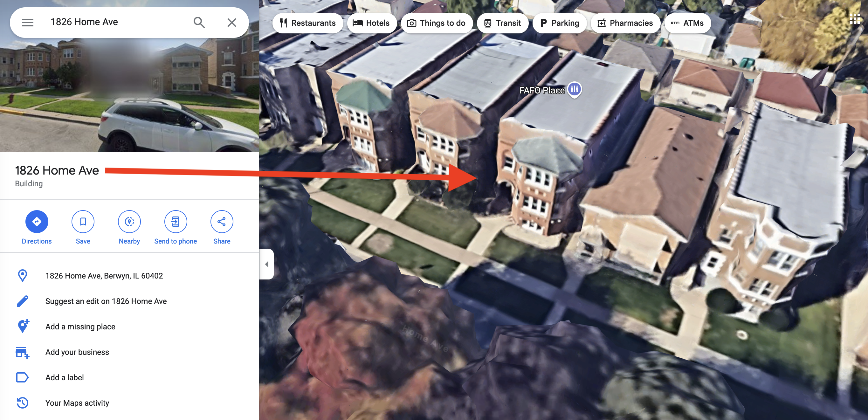Collapse the side panel arrow
This screenshot has width=868, height=420.
(x=266, y=264)
